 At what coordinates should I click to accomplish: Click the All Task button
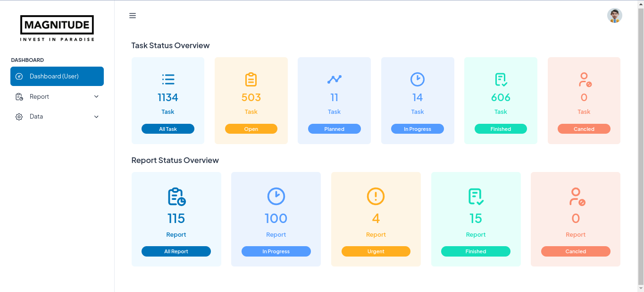(168, 129)
